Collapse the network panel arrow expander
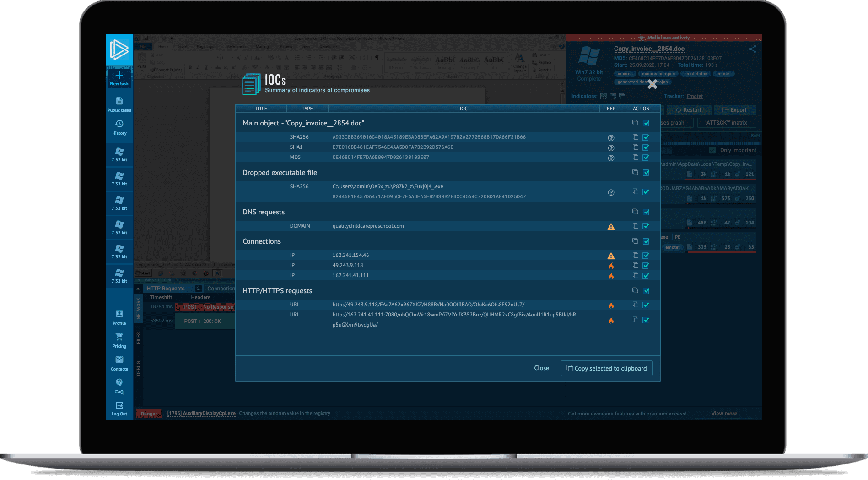Viewport: 868px width, 480px height. click(x=138, y=289)
